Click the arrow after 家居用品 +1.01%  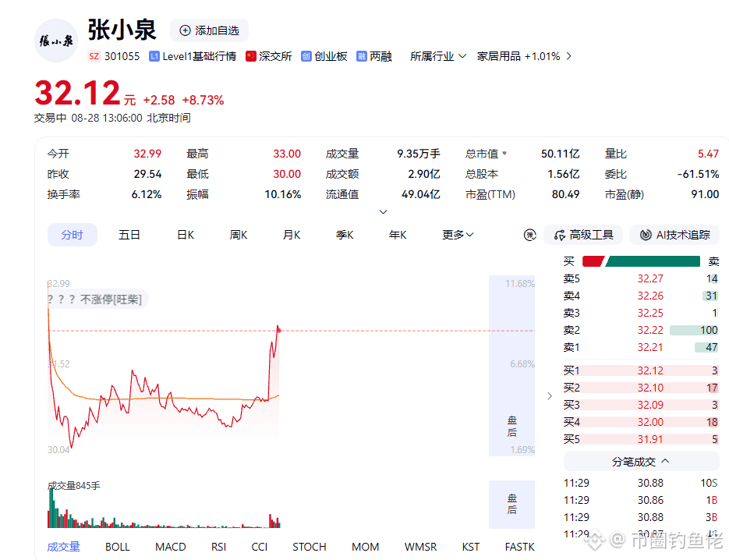coord(568,56)
